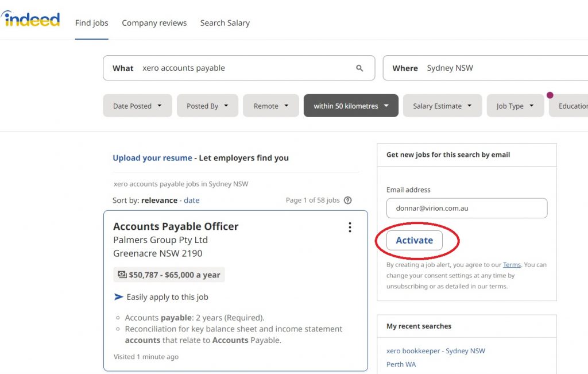This screenshot has height=374, width=588.
Task: Click the Easily apply to this job text
Action: [x=167, y=297]
